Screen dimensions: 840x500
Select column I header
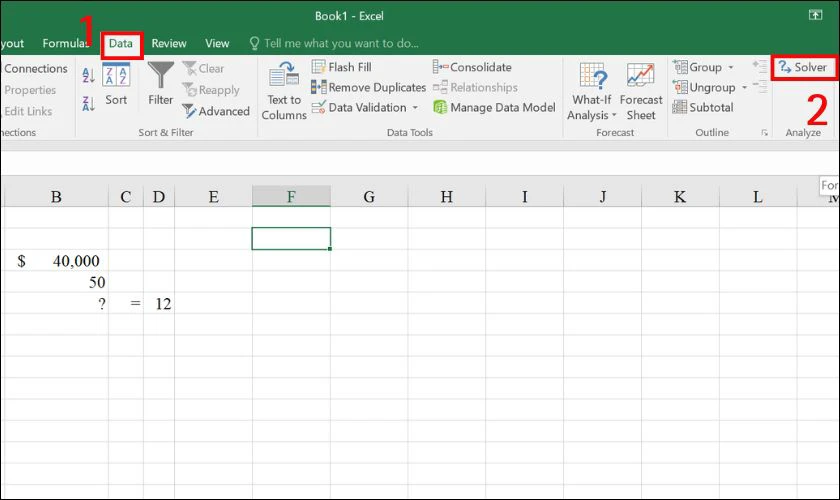(x=524, y=197)
